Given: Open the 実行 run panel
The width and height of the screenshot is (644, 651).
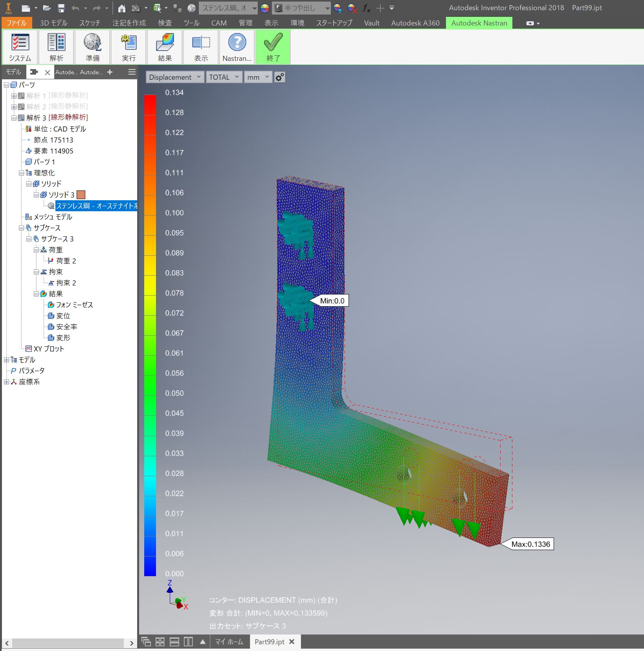Looking at the screenshot, I should pos(128,47).
